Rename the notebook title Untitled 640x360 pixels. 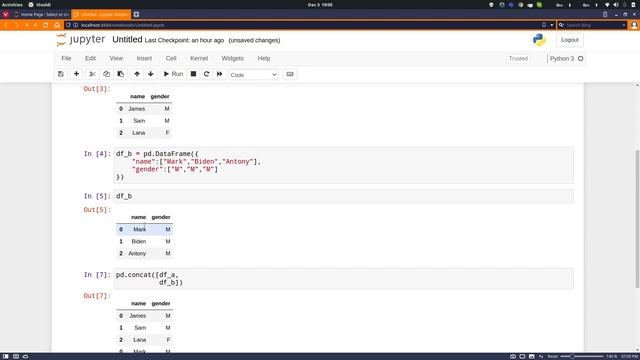127,40
